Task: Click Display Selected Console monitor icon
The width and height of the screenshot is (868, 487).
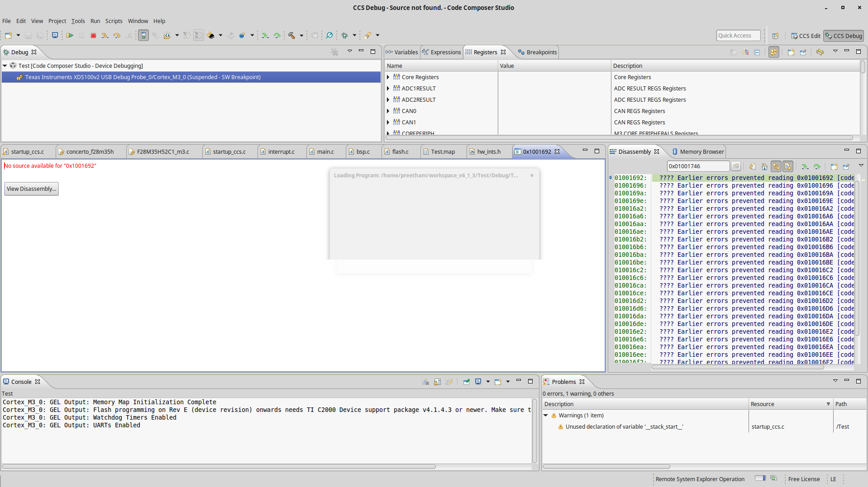Action: [x=478, y=382]
